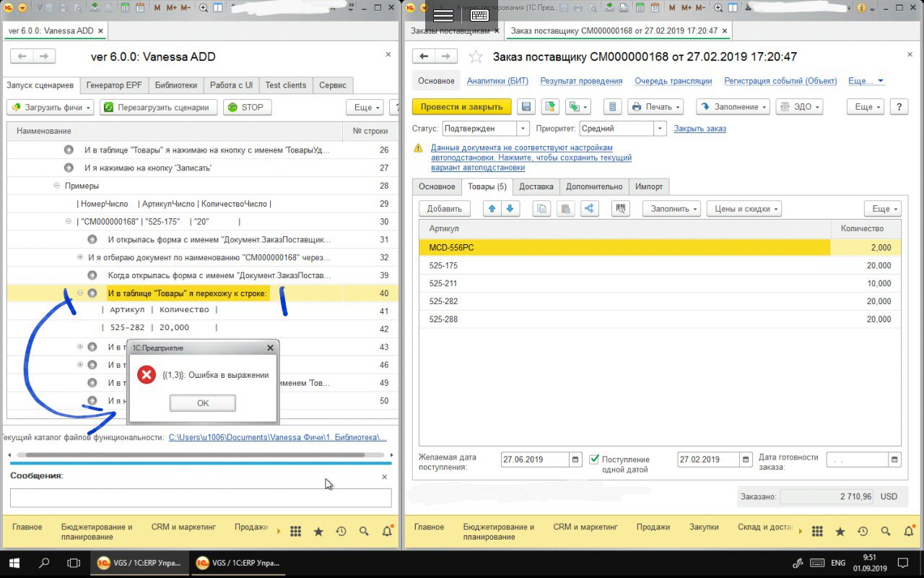924x578 pixels.
Task: Open favorites star in left bottom panel
Action: pos(318,531)
